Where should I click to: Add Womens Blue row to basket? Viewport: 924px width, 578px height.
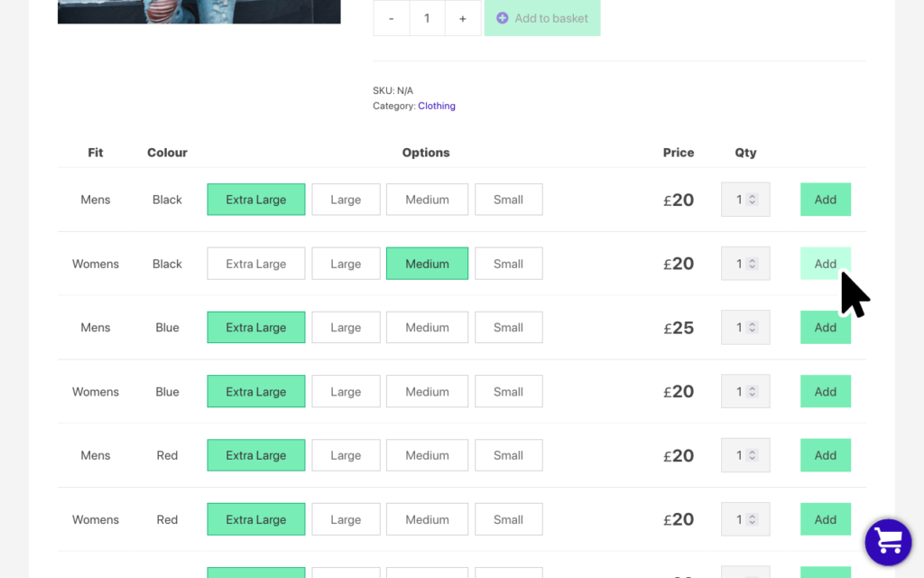point(826,392)
